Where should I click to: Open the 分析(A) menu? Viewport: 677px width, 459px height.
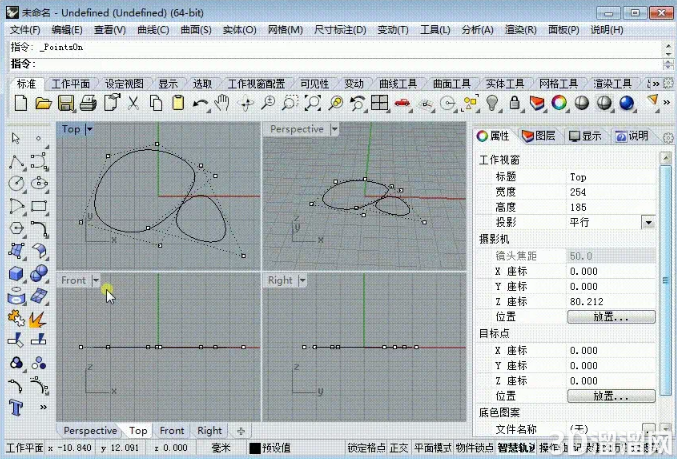pyautogui.click(x=477, y=30)
